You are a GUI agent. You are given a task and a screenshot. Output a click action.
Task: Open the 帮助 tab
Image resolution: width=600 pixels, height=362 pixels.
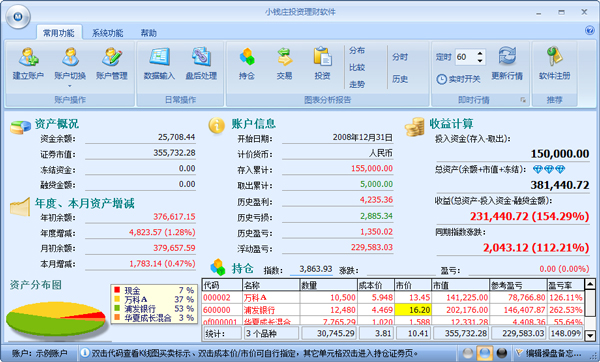(148, 33)
